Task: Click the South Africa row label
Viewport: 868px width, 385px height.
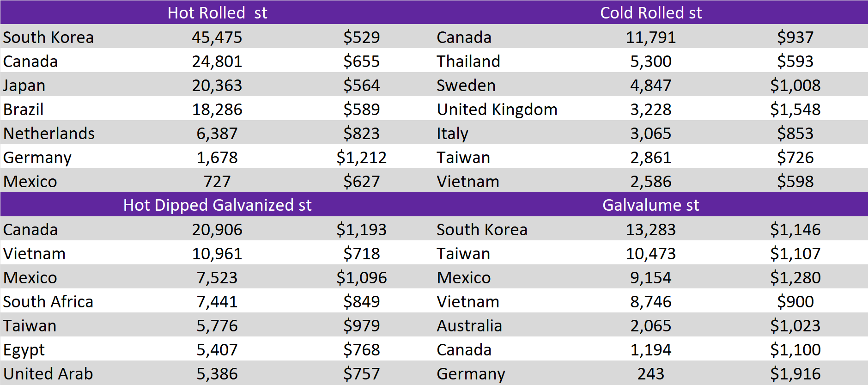Action: coord(48,302)
